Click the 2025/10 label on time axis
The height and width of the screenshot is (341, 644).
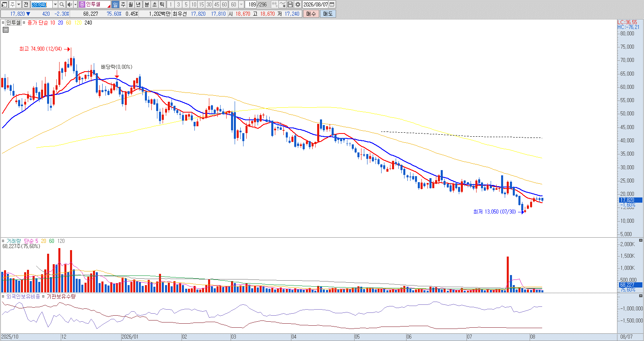coord(10,337)
